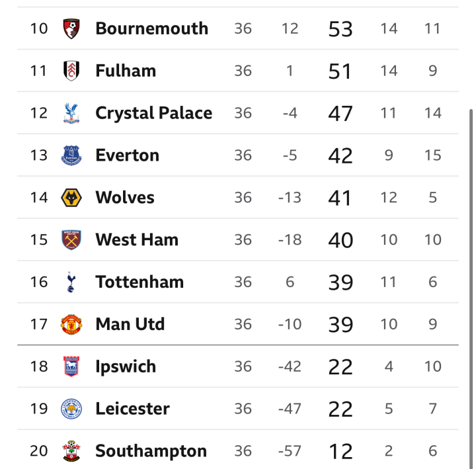
Task: Click the West Ham crossed-hammers crest
Action: pyautogui.click(x=71, y=239)
